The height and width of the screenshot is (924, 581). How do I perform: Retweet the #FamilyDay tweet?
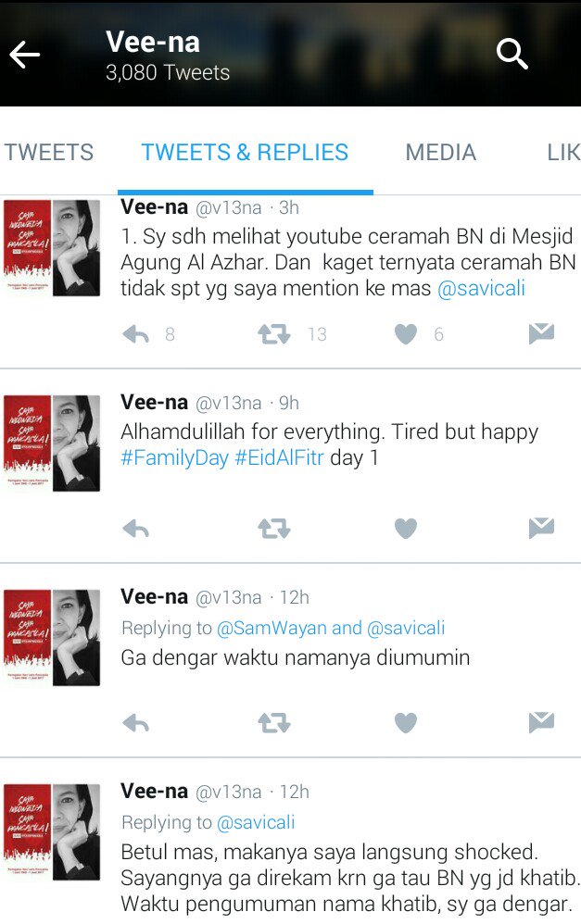274,529
